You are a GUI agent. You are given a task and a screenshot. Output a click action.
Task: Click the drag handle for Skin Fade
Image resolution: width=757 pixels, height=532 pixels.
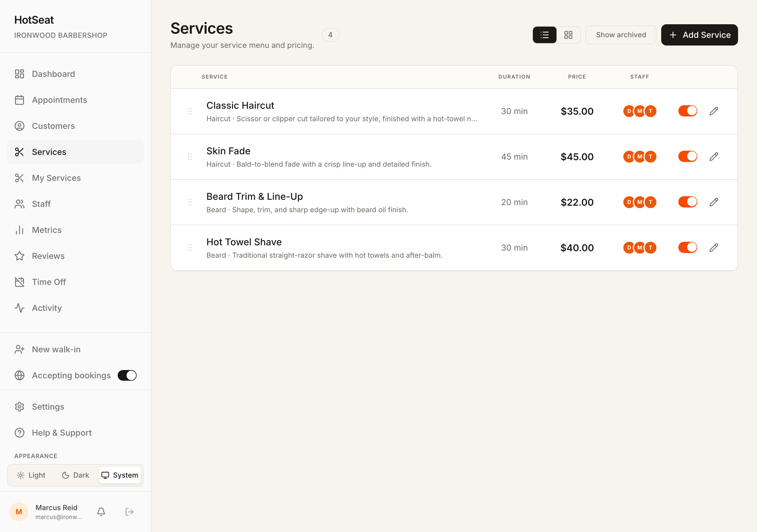coord(190,157)
